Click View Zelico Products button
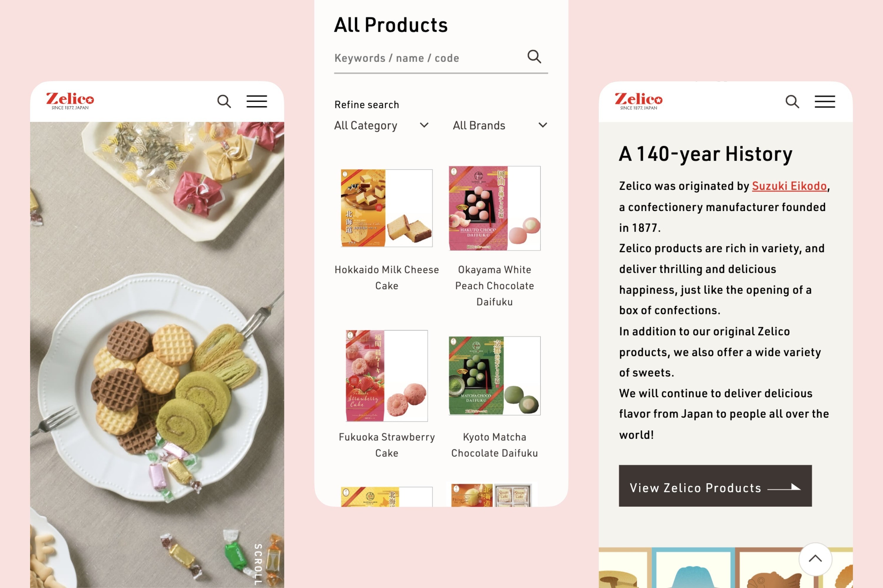 pos(715,486)
